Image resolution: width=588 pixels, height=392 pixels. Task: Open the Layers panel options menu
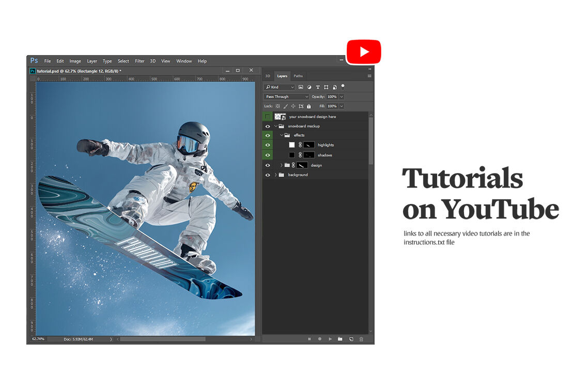(369, 76)
